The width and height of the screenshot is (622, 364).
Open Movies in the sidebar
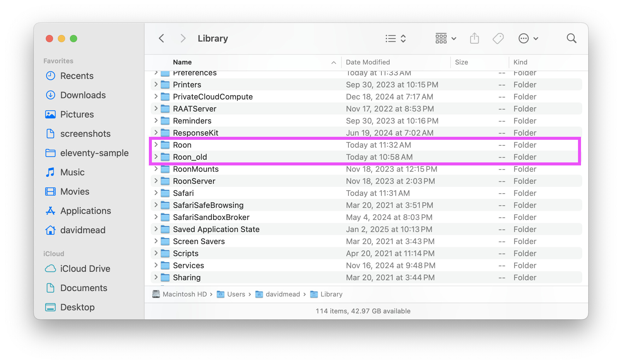point(67,191)
